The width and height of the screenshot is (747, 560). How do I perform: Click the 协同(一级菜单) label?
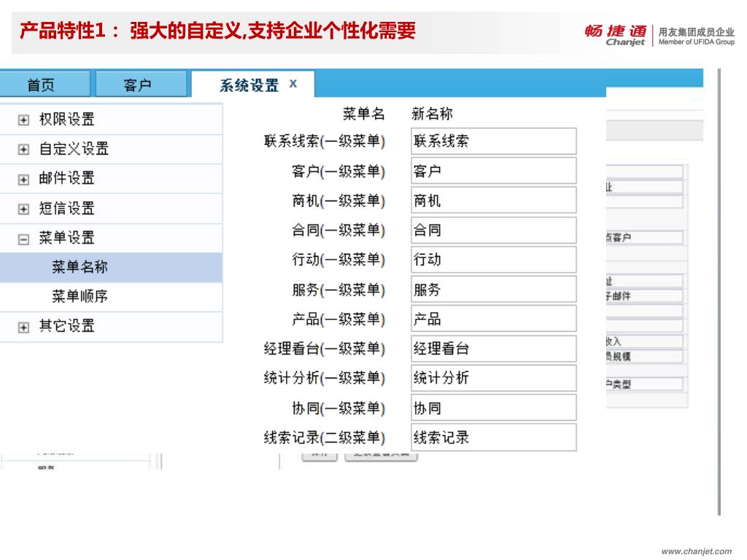click(x=338, y=408)
